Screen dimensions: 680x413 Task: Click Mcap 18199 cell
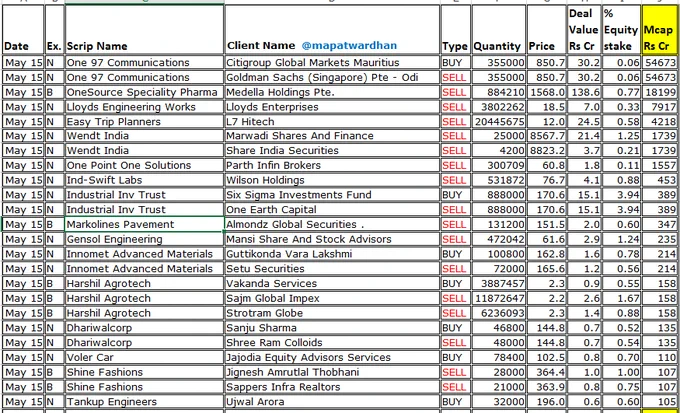pyautogui.click(x=659, y=92)
